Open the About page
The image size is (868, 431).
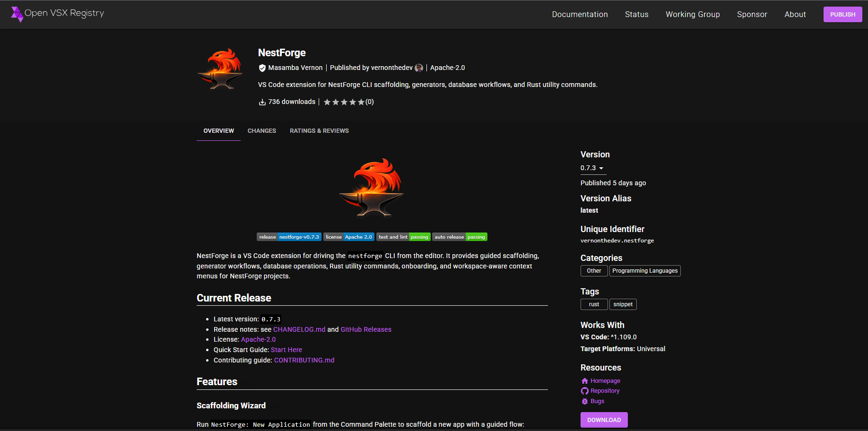(795, 15)
